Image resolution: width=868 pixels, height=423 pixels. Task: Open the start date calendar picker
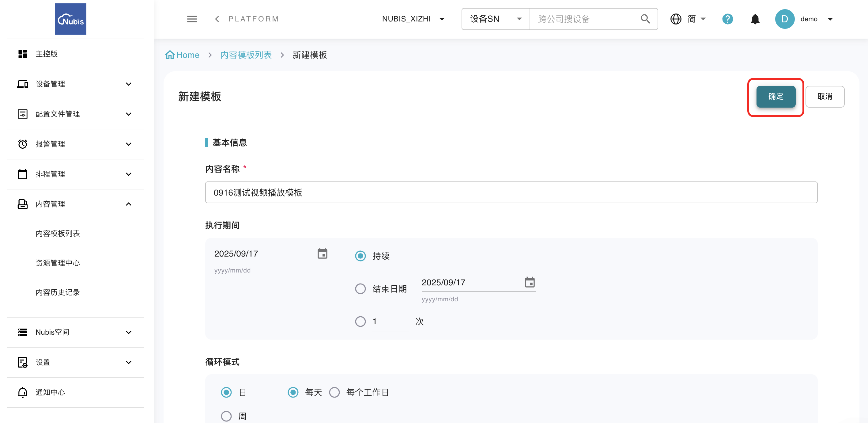[x=322, y=253]
